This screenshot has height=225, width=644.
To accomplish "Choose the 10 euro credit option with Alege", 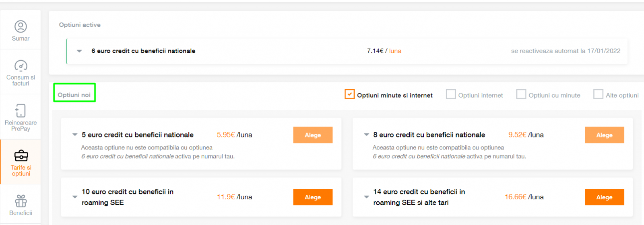I will tap(313, 197).
